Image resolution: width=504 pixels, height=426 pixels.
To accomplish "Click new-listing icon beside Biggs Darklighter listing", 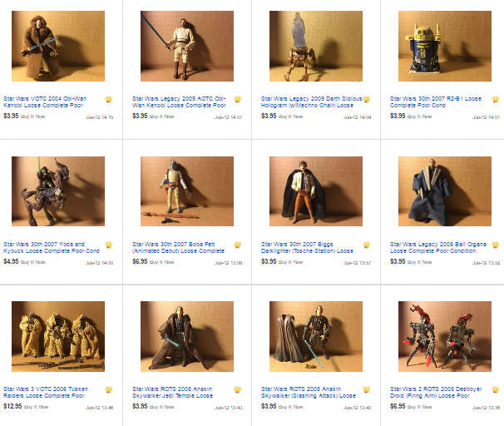I will coord(367,245).
